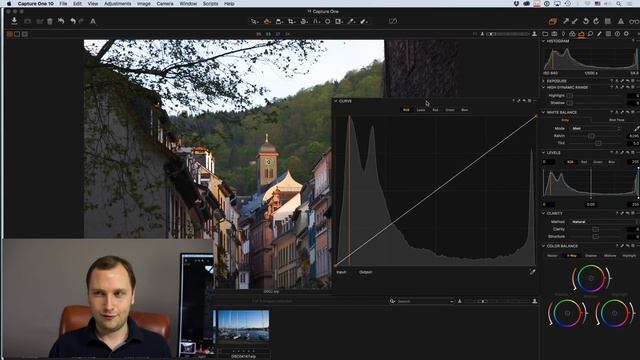Open the Apple menu
Viewport: 640px width, 360px height.
[9, 4]
